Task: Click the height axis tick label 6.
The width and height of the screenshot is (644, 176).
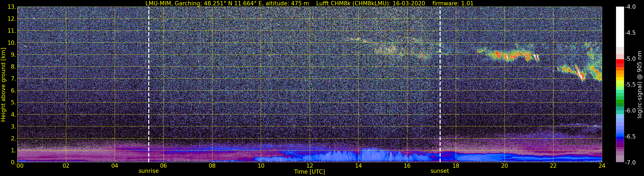Action: coord(13,91)
